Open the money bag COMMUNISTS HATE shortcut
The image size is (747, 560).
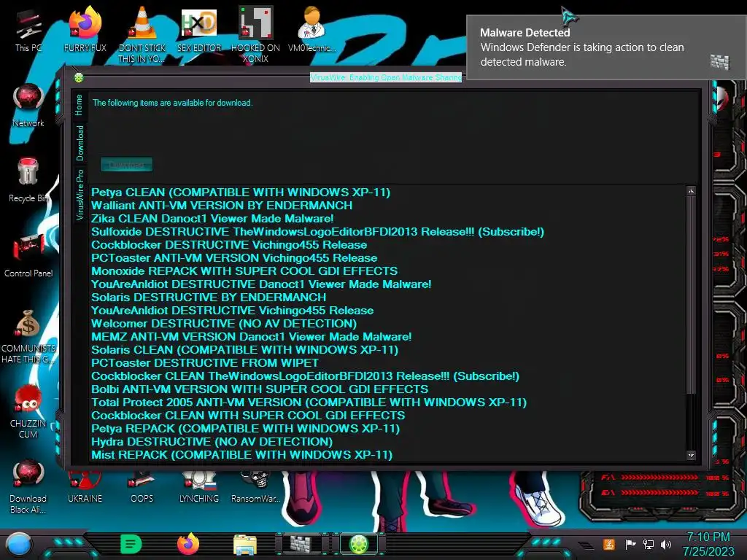[x=28, y=336]
